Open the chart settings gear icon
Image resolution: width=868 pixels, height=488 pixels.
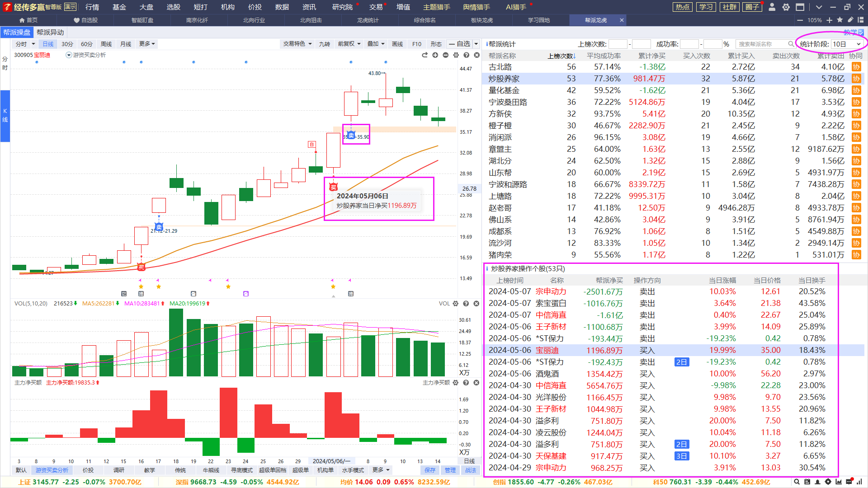pyautogui.click(x=456, y=55)
